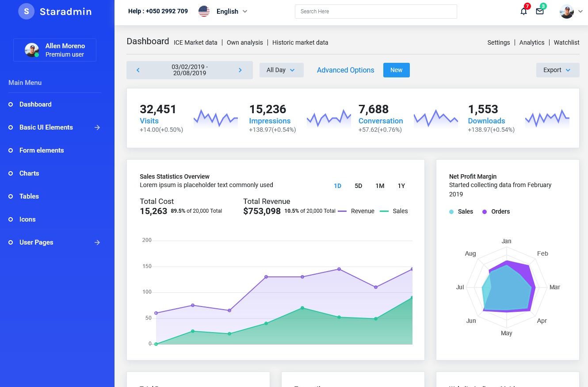Select the 5D chart range
The image size is (588, 387).
coord(359,186)
